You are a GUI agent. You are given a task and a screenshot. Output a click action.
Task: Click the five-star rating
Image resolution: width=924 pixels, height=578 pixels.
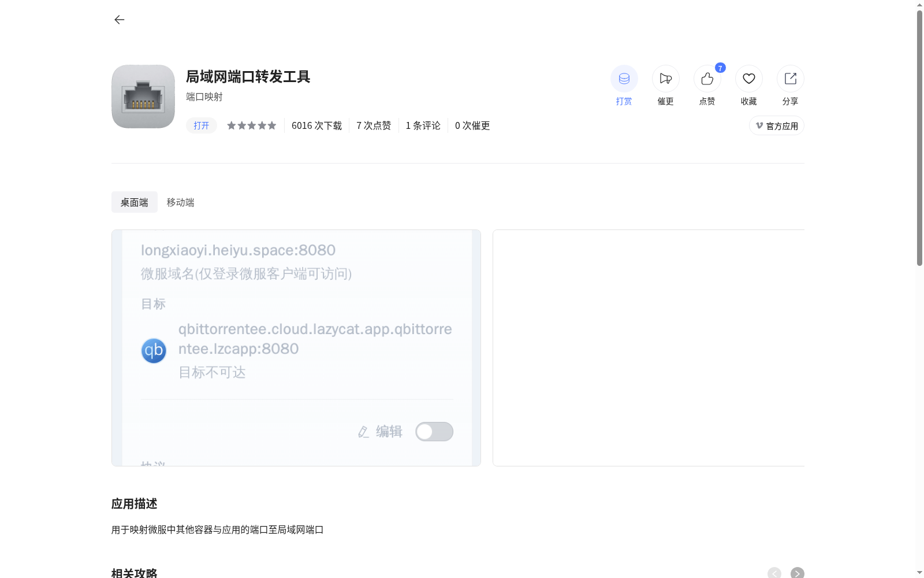[252, 125]
